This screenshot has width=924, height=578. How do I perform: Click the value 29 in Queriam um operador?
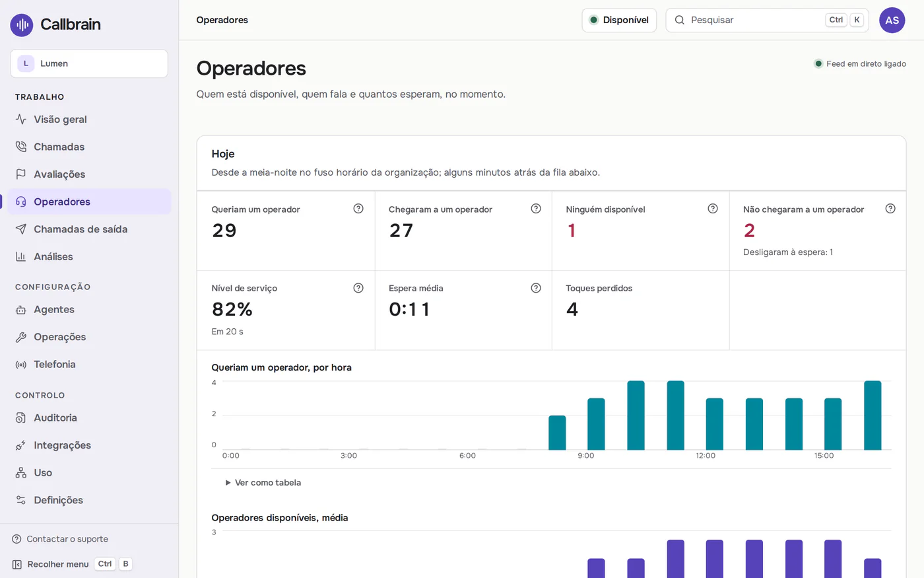click(224, 231)
